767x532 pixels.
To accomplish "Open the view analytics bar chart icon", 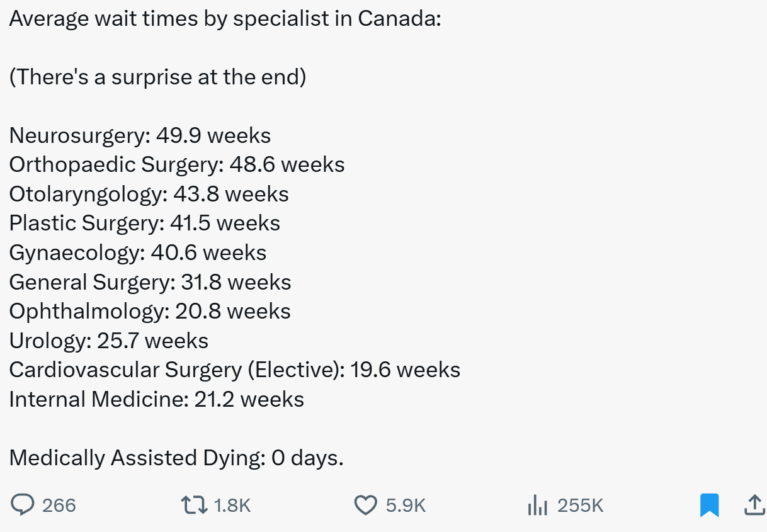I will pos(537,505).
